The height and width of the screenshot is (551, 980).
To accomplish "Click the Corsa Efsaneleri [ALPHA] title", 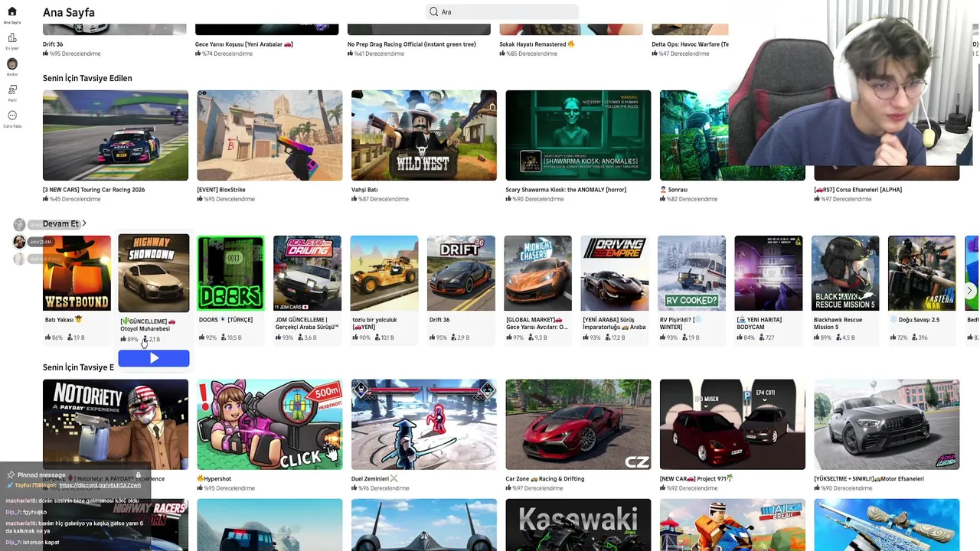I will 857,190.
